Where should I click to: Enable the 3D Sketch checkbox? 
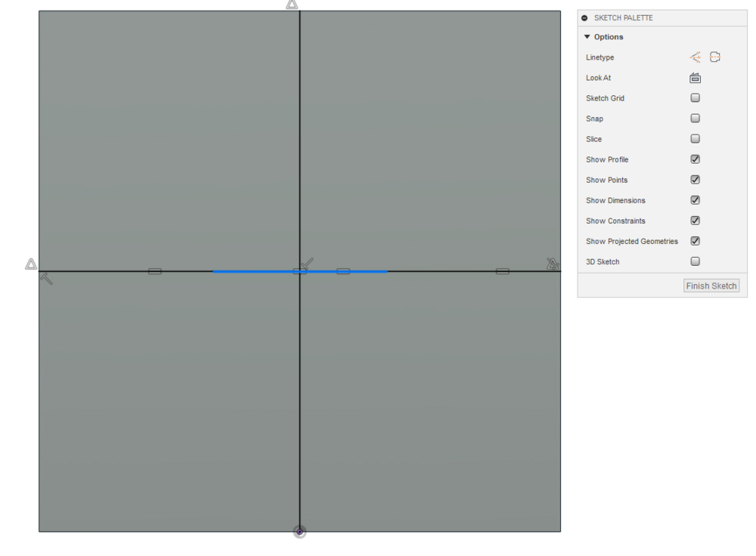[695, 261]
